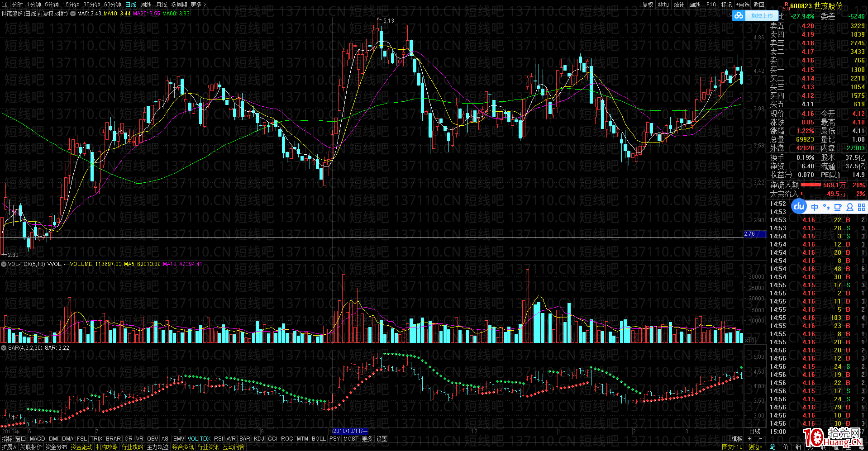The image size is (868, 451).
Task: Expand the 更多 periods dropdown at top
Action: pyautogui.click(x=198, y=5)
